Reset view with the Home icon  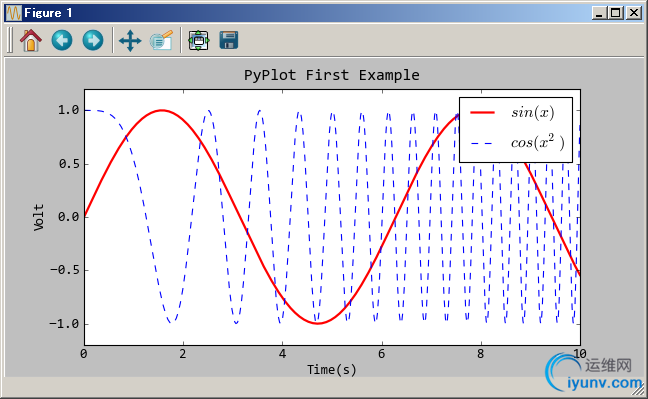(31, 41)
